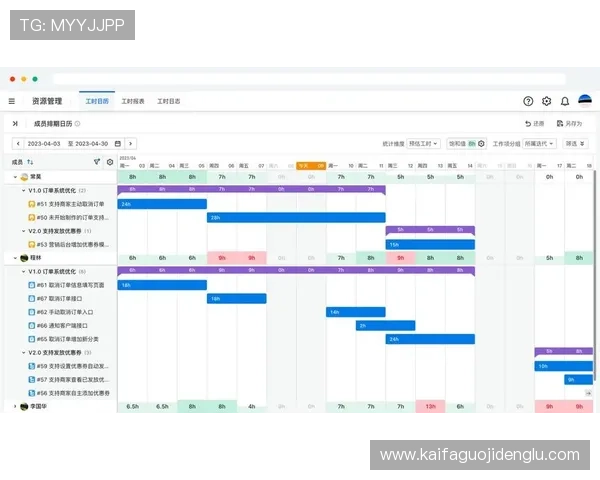Collapse member 程林 row

tap(15, 258)
